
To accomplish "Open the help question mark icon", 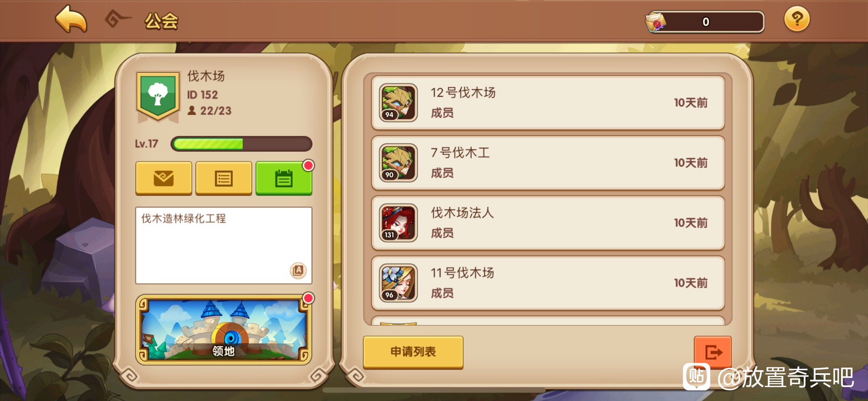I will pos(797,19).
